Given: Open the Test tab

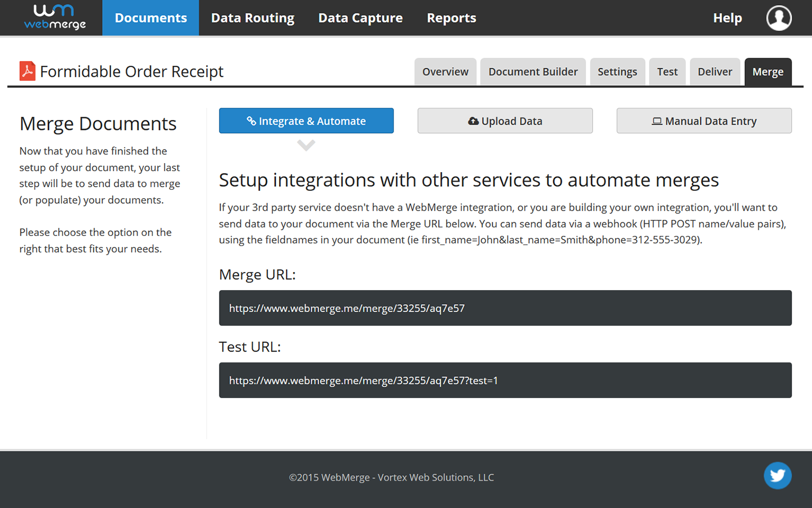Looking at the screenshot, I should click(x=667, y=71).
